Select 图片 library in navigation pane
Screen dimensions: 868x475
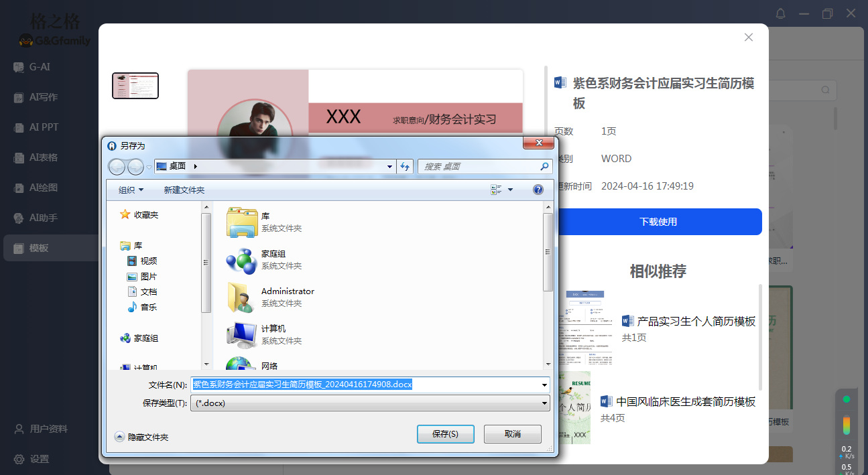pyautogui.click(x=142, y=277)
